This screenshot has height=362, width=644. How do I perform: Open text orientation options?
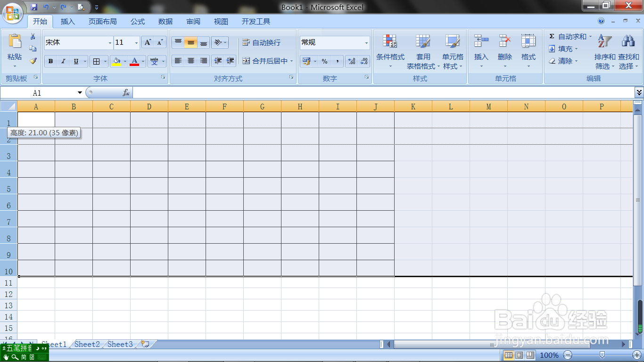coord(220,42)
